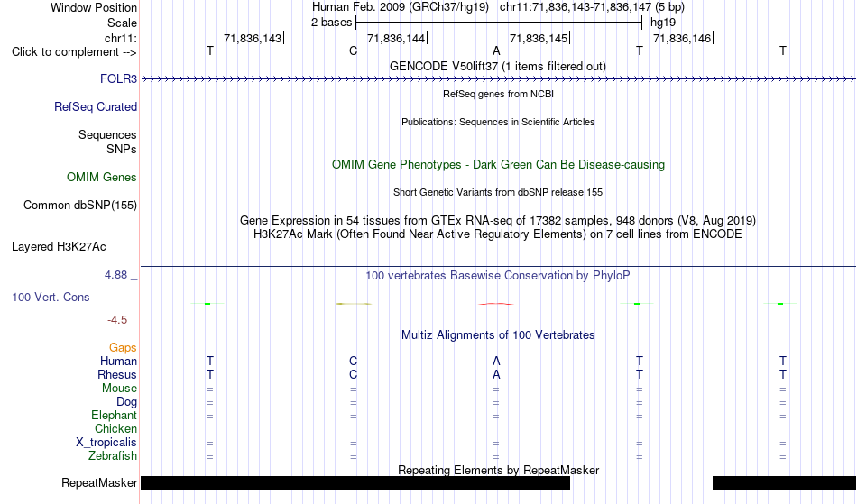This screenshot has height=504, width=857.
Task: Click the SNPs track label
Action: coord(122,149)
